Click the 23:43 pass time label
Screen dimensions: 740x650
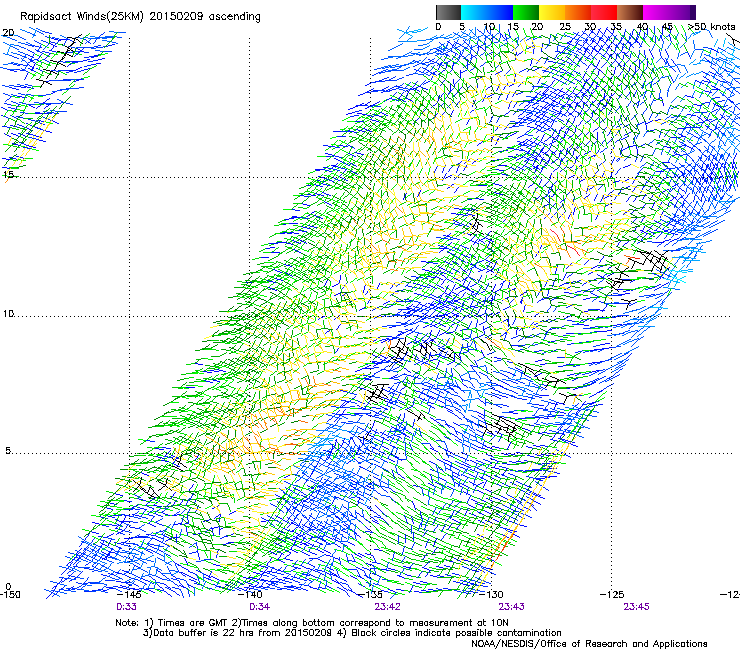point(512,607)
